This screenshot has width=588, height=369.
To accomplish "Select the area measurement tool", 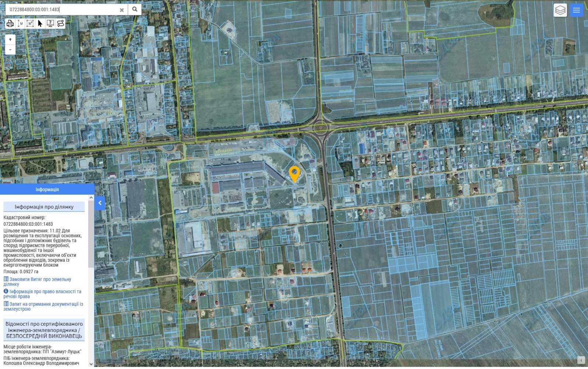I will 30,23.
